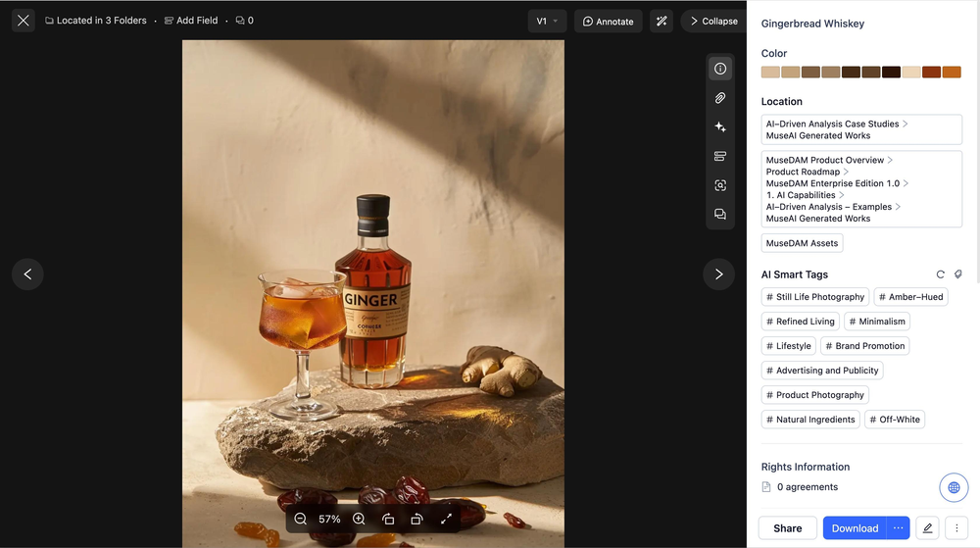Click the magic wand edit icon
Screen dimensions: 980x548
(x=661, y=21)
